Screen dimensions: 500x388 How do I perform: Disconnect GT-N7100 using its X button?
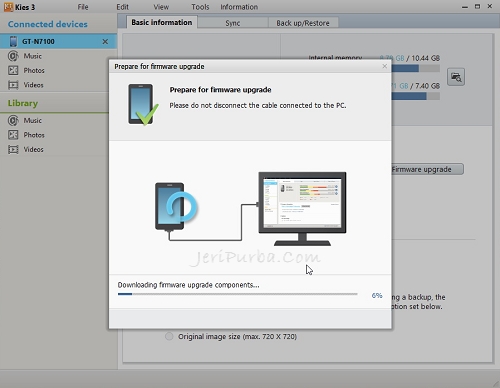click(105, 42)
